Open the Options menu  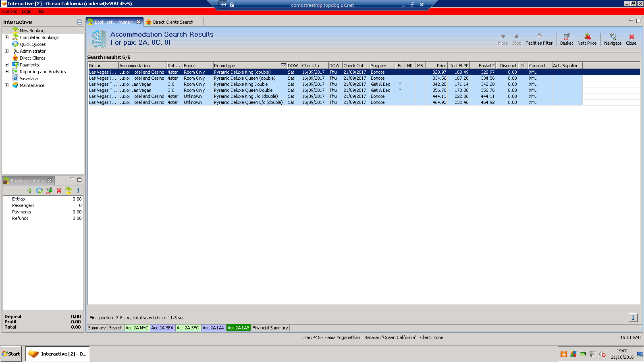[x=9, y=11]
